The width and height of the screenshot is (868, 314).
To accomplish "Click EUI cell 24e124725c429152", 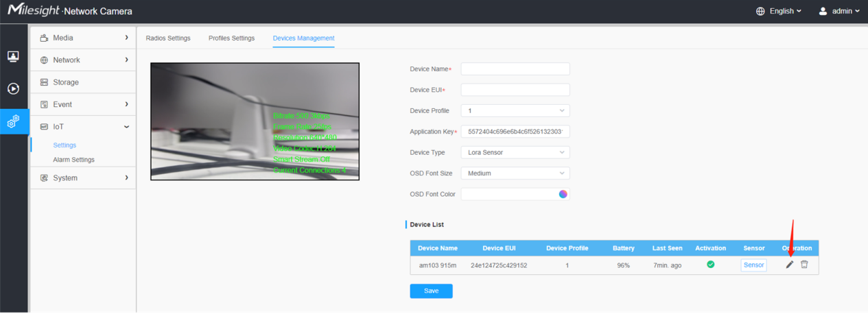I will pyautogui.click(x=499, y=265).
